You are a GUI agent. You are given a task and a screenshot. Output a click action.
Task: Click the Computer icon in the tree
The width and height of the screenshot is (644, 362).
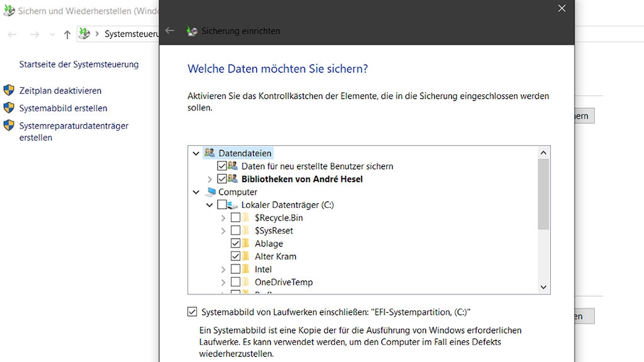tap(211, 192)
